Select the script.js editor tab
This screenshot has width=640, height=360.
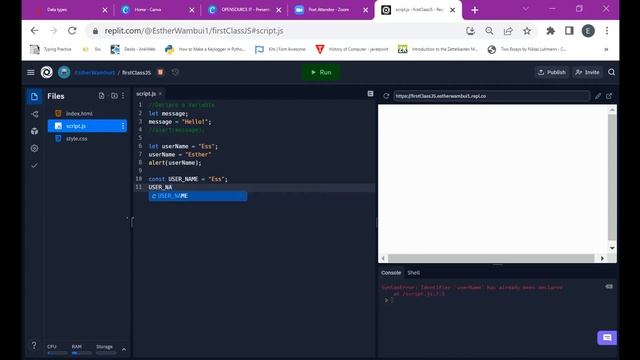tap(146, 94)
